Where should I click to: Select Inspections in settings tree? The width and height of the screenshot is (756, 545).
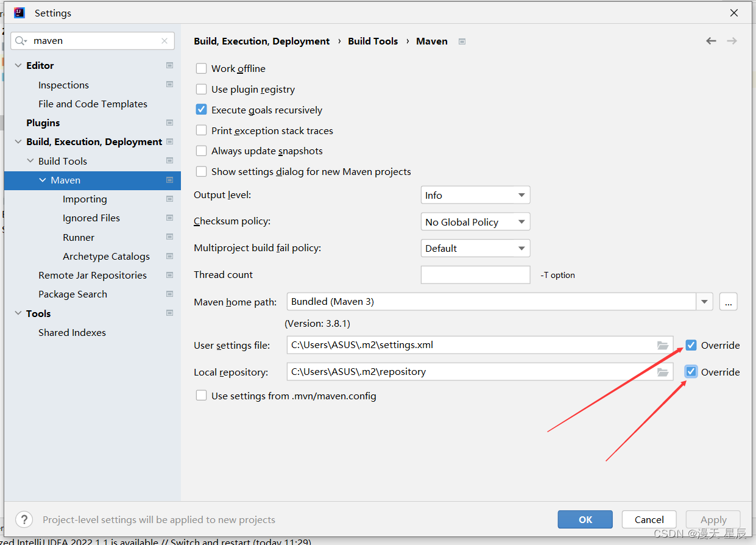pos(63,85)
